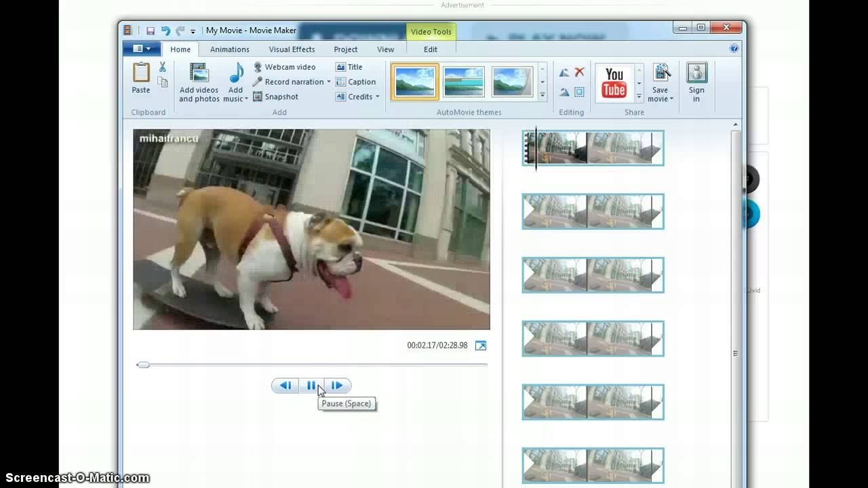
Task: Pause the video playback
Action: pos(311,386)
